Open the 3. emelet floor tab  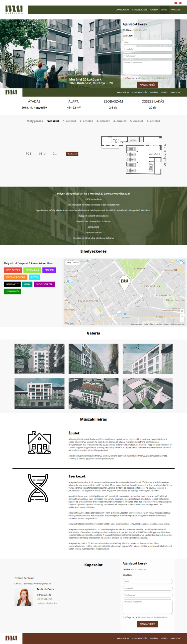pos(103,121)
